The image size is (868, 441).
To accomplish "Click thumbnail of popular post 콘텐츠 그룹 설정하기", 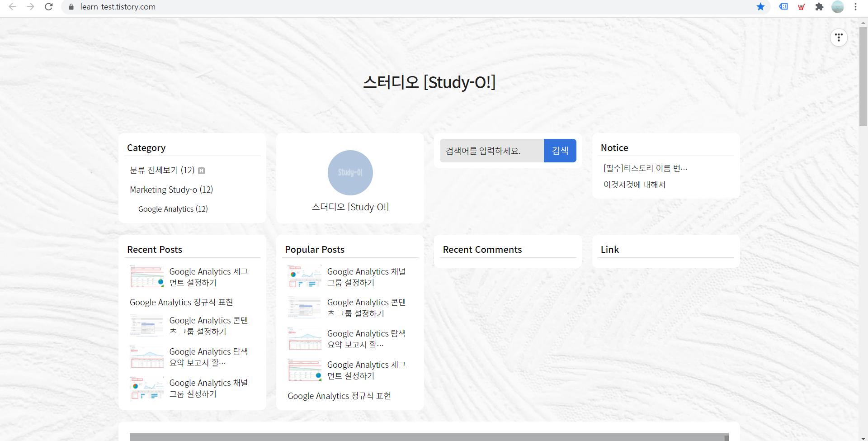I will [x=305, y=308].
